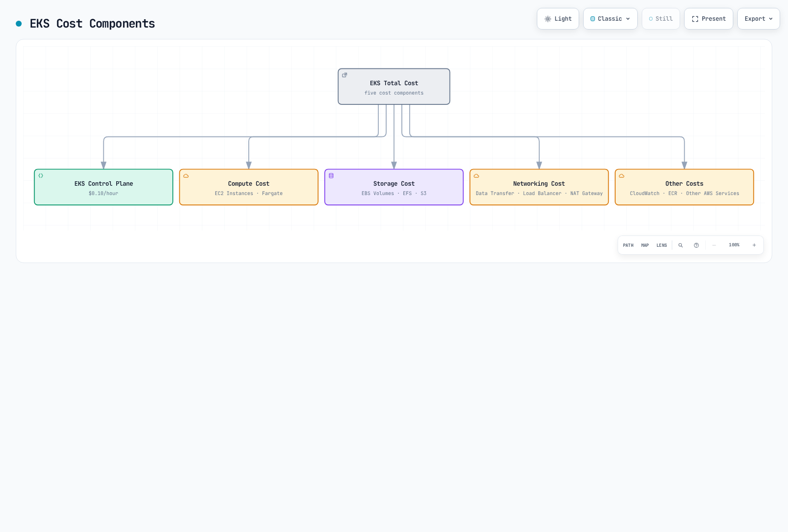Click 'CloudWatch · ECR · Other AWS Services' text
This screenshot has height=532, width=788.
click(x=685, y=194)
